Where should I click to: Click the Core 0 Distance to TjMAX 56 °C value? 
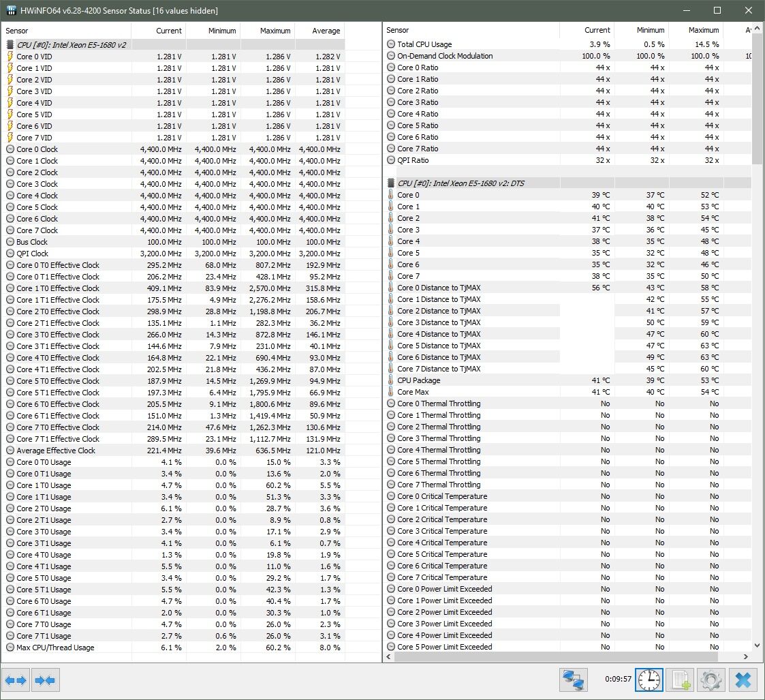(601, 288)
